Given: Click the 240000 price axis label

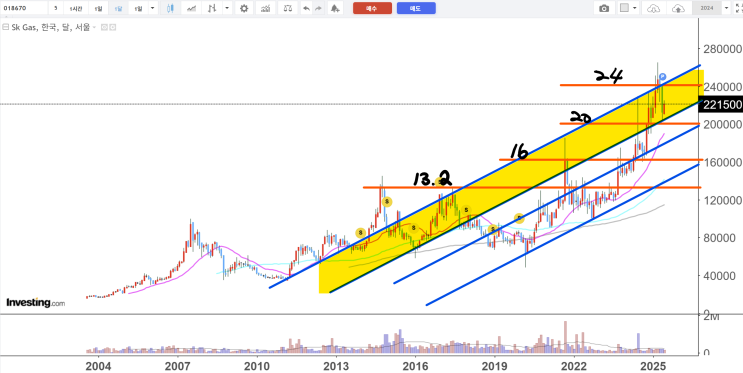Looking at the screenshot, I should pos(723,87).
